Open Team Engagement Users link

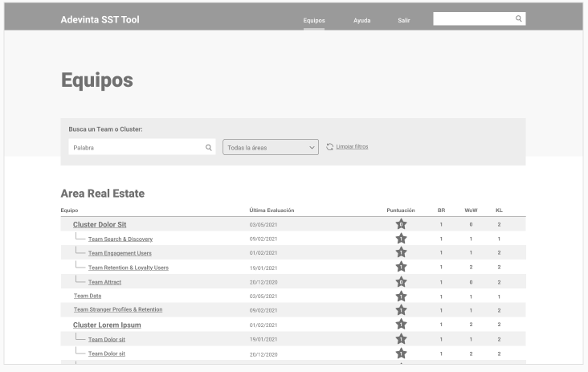point(120,253)
